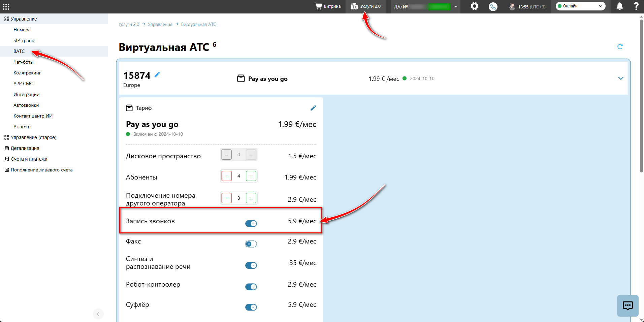The height and width of the screenshot is (322, 644).
Task: Edit the tariff with pencil icon
Action: [x=313, y=108]
